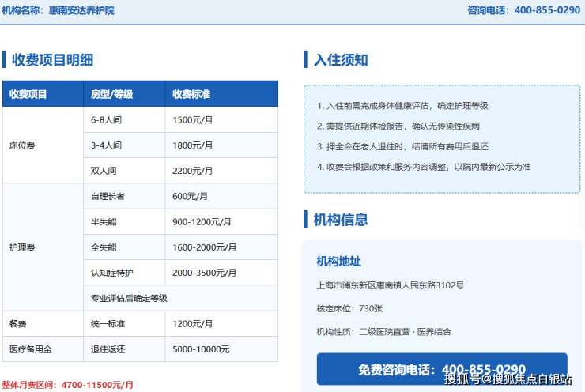The height and width of the screenshot is (392, 585).
Task: Select notice item 2 about 体检报告
Action: 398,126
